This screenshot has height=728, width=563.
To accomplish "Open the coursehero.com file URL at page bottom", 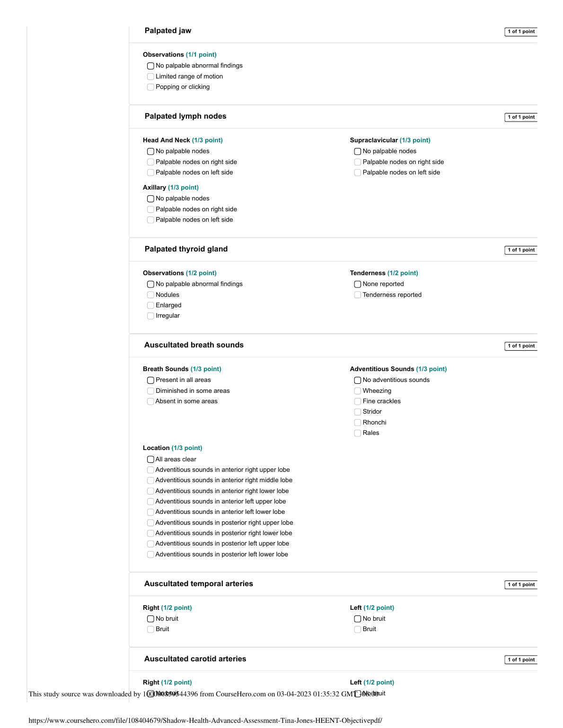I will 205,720.
